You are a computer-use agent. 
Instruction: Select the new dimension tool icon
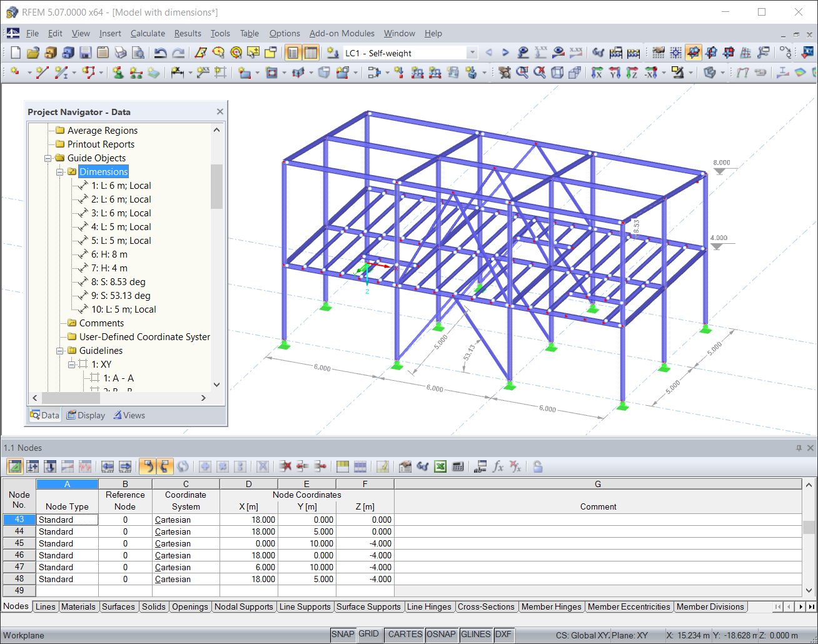(x=177, y=73)
